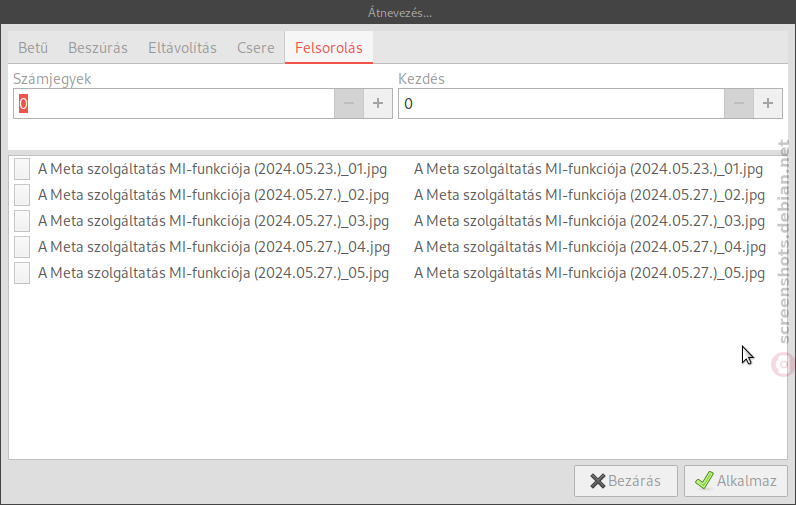Click new name preview ending _02.jpg
Screen dimensions: 796x505
(589, 195)
